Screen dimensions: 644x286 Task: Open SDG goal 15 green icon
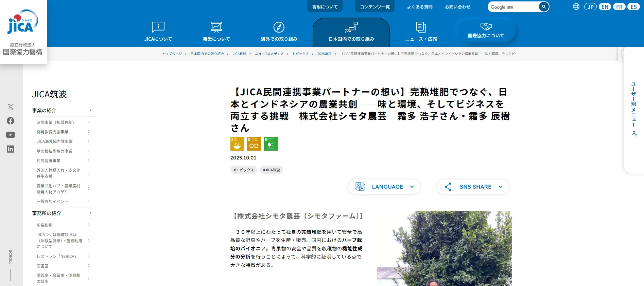pyautogui.click(x=271, y=144)
